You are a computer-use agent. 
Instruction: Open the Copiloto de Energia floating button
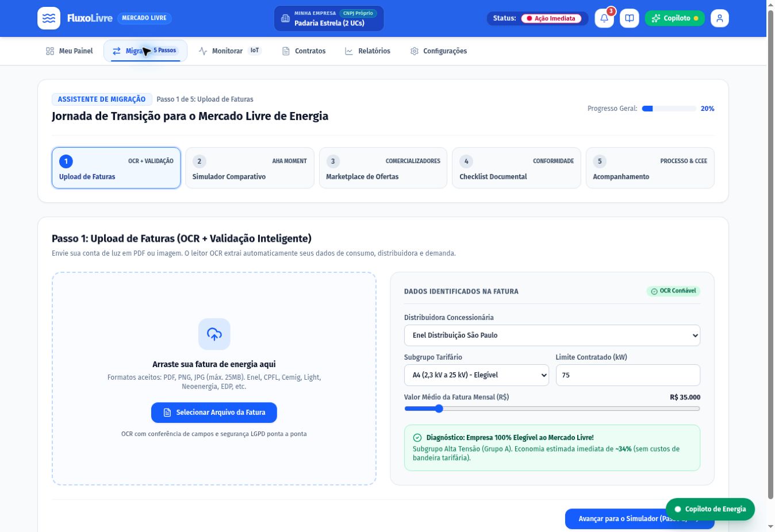point(710,509)
